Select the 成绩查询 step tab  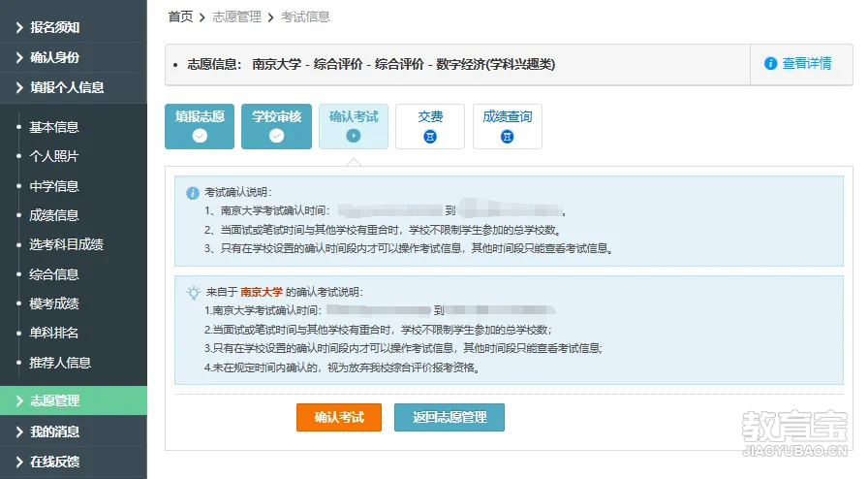point(507,126)
